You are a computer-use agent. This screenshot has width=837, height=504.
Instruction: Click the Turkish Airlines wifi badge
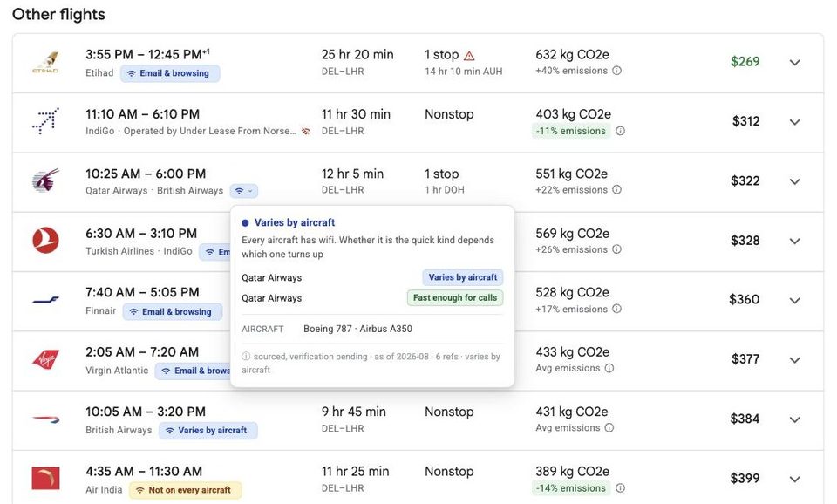point(215,252)
